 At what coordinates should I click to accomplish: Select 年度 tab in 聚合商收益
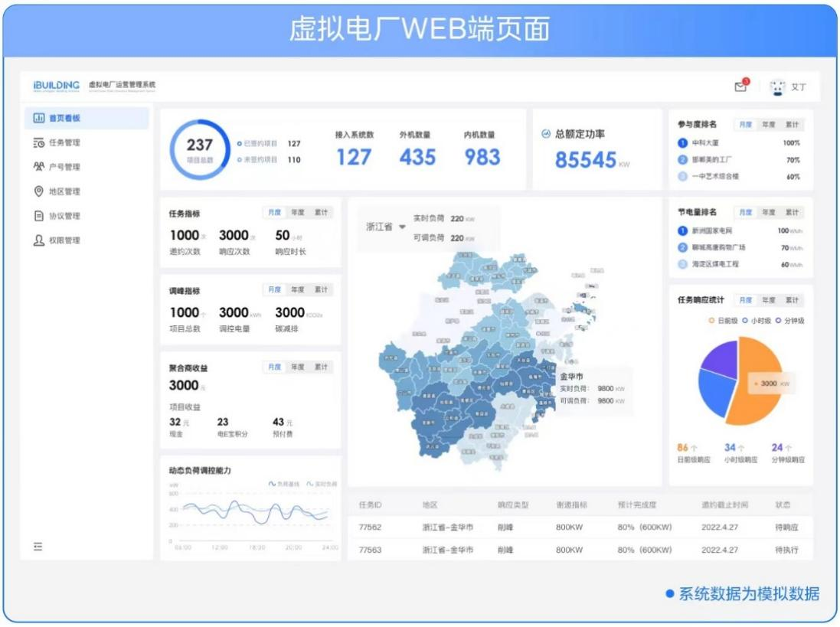[x=297, y=367]
